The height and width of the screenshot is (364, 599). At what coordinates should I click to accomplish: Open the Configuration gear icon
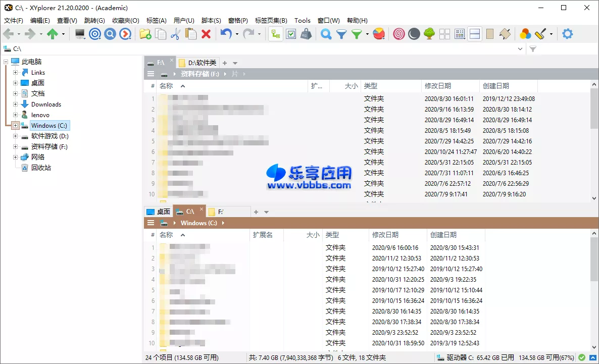pos(567,34)
